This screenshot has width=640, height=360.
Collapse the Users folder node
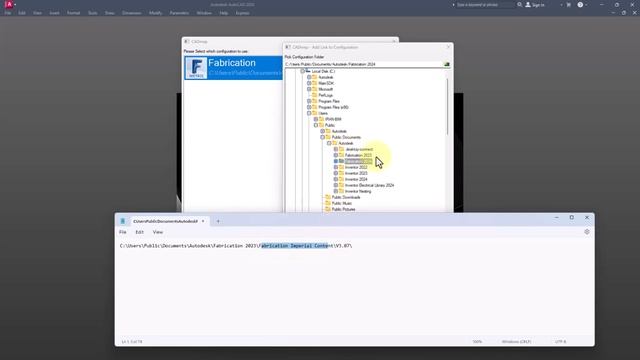pyautogui.click(x=309, y=113)
